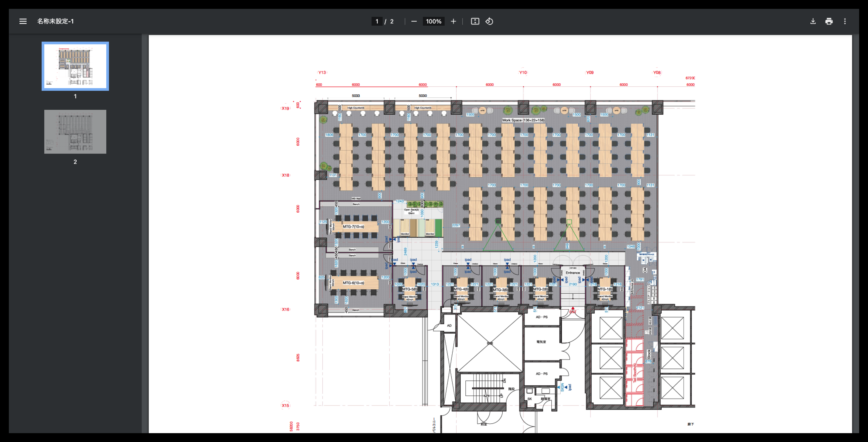The width and height of the screenshot is (868, 442).
Task: Click the zoom in plus icon
Action: click(x=453, y=21)
